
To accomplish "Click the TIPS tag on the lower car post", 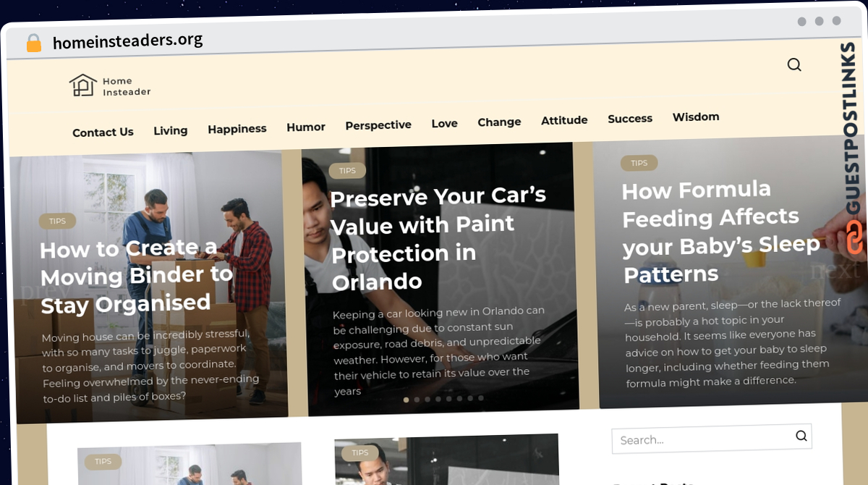I will pos(359,453).
